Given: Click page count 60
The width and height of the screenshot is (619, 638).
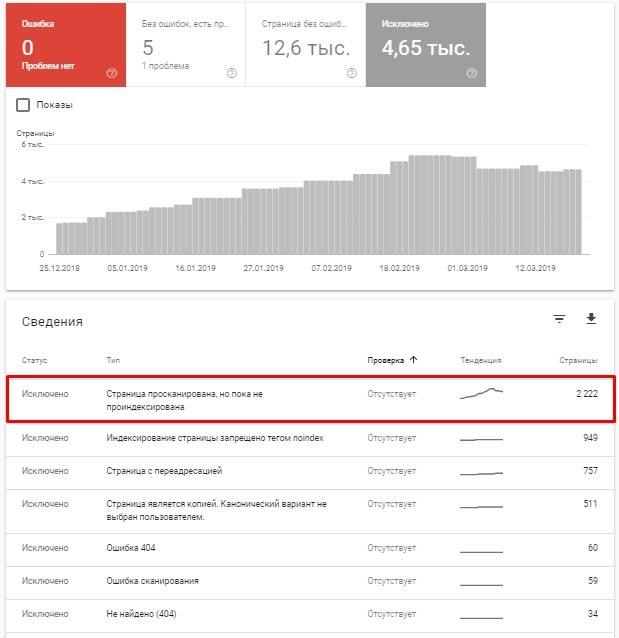Looking at the screenshot, I should click(x=593, y=548).
